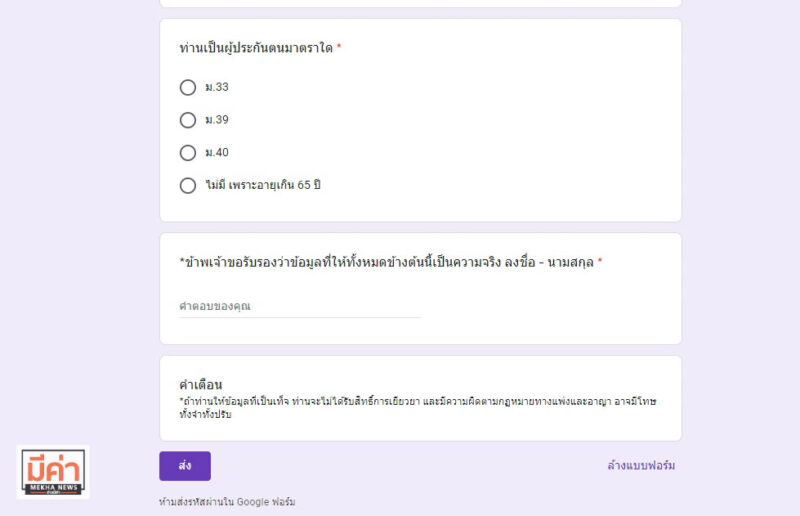Click the ม.33 option label text
Image resolution: width=800 pixels, height=516 pixels.
[217, 87]
